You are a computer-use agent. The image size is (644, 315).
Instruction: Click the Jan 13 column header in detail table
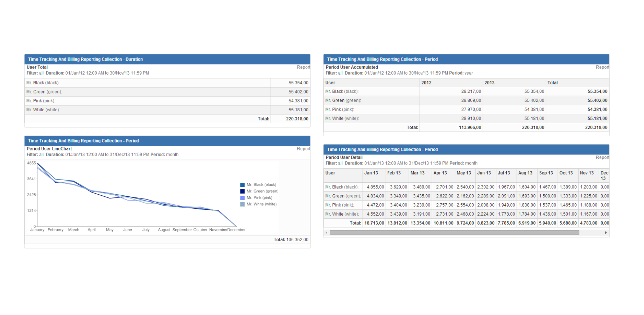point(371,173)
